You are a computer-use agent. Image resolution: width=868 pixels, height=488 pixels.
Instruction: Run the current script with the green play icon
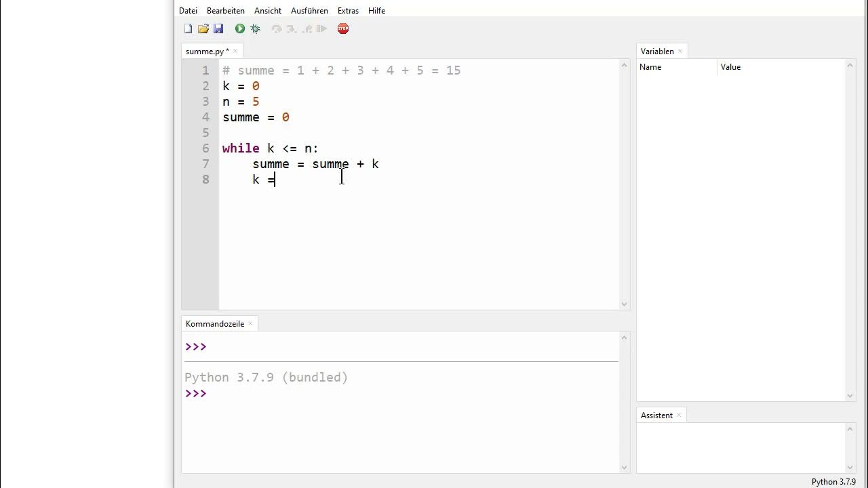click(x=240, y=28)
